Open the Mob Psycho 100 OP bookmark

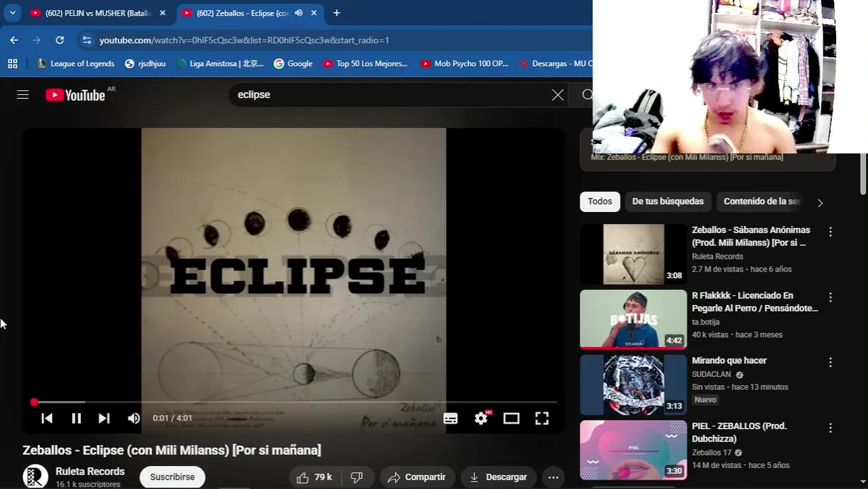click(x=464, y=63)
